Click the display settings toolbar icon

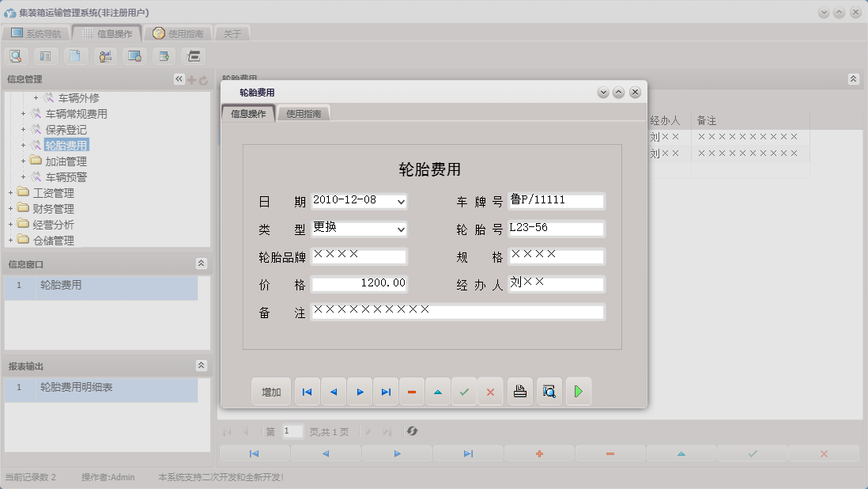click(133, 55)
